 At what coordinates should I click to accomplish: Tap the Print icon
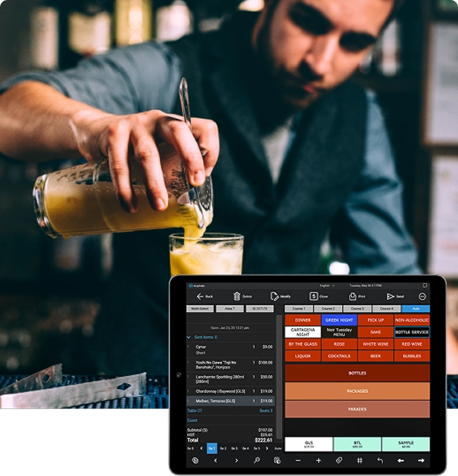(x=352, y=296)
